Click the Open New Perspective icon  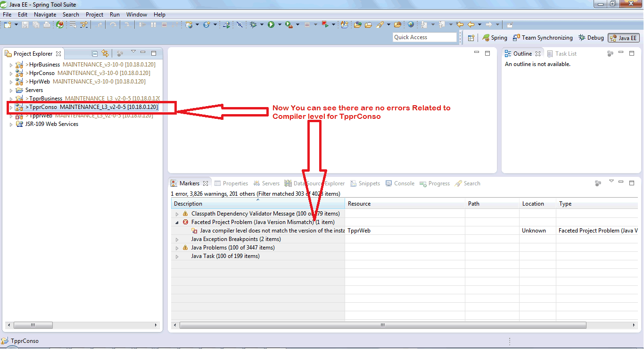(471, 37)
